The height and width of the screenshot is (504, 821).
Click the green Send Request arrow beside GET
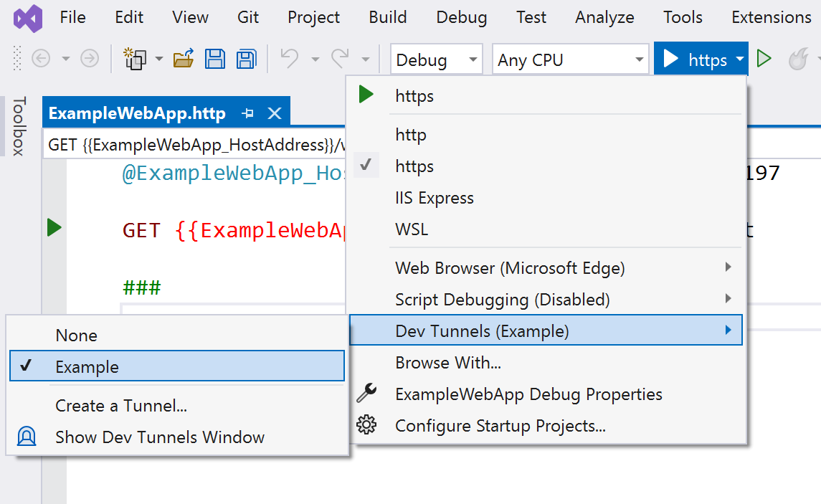point(54,228)
